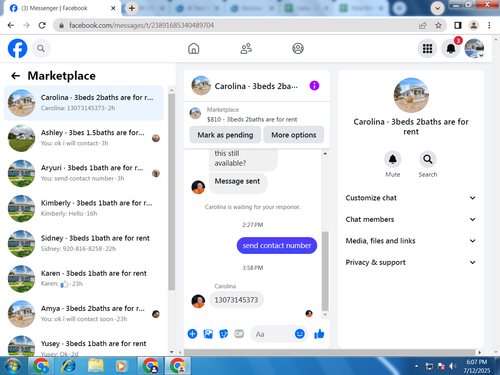The image size is (500, 375).
Task: Open the Facebook logo home link
Action: pos(17,48)
